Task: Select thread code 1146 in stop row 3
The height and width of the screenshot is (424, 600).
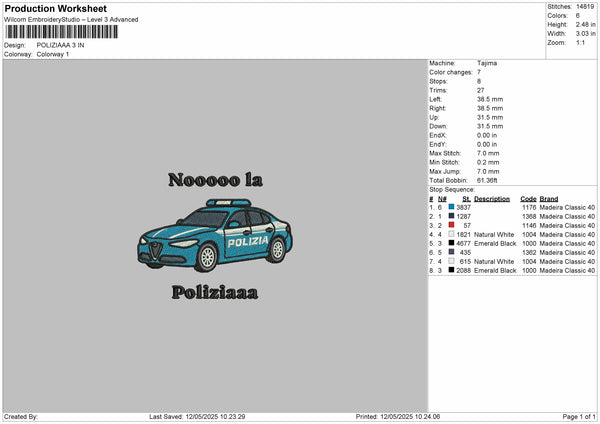Action: [x=529, y=225]
